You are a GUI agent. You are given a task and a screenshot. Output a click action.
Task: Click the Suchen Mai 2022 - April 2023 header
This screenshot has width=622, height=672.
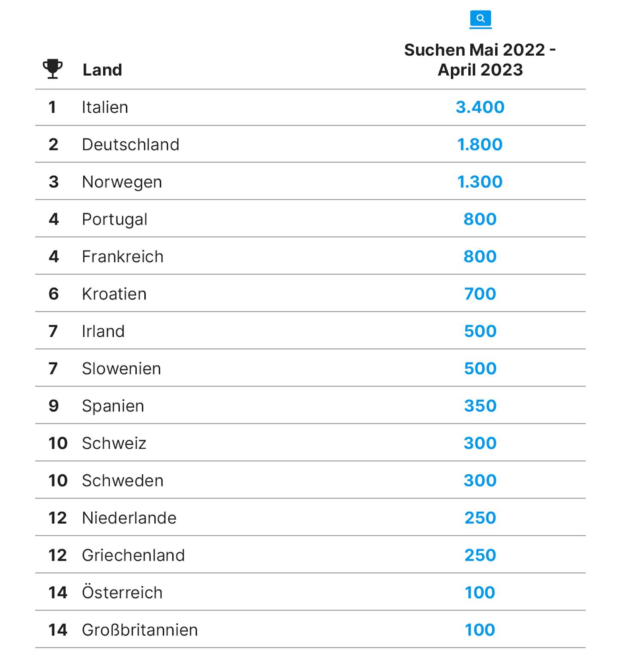(480, 60)
